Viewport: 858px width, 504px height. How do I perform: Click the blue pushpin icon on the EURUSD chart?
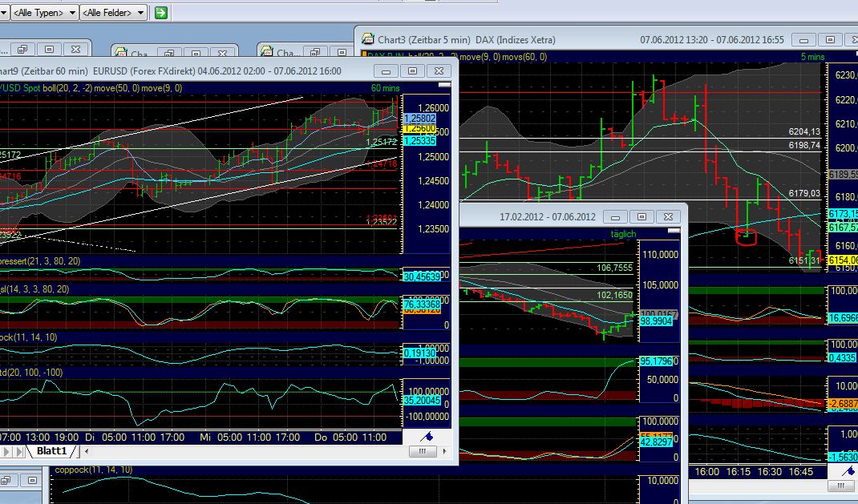(x=427, y=437)
